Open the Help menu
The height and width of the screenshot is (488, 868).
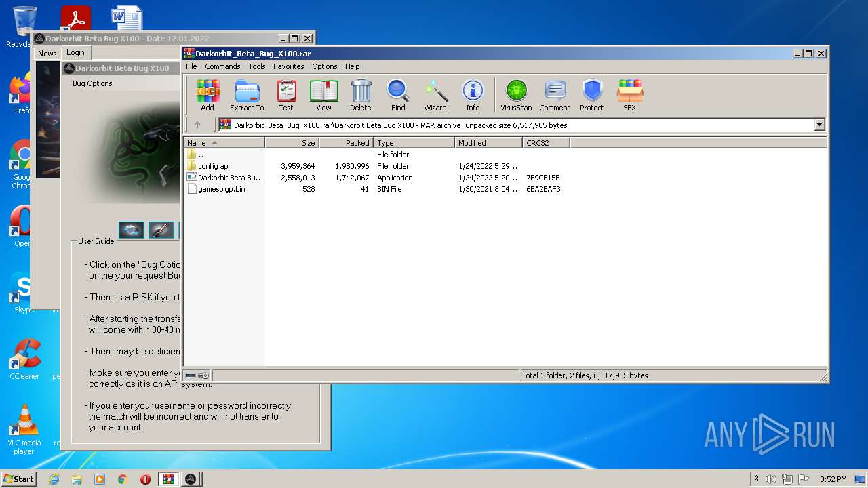tap(352, 66)
